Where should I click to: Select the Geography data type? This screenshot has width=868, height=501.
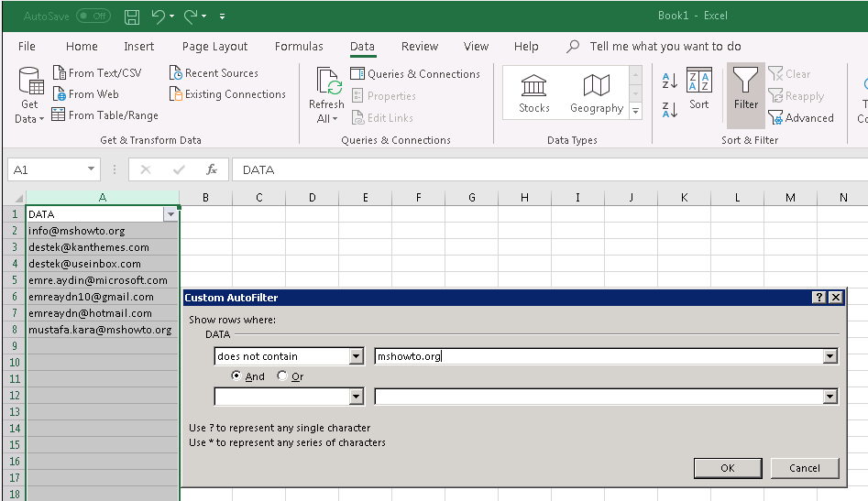tap(596, 93)
